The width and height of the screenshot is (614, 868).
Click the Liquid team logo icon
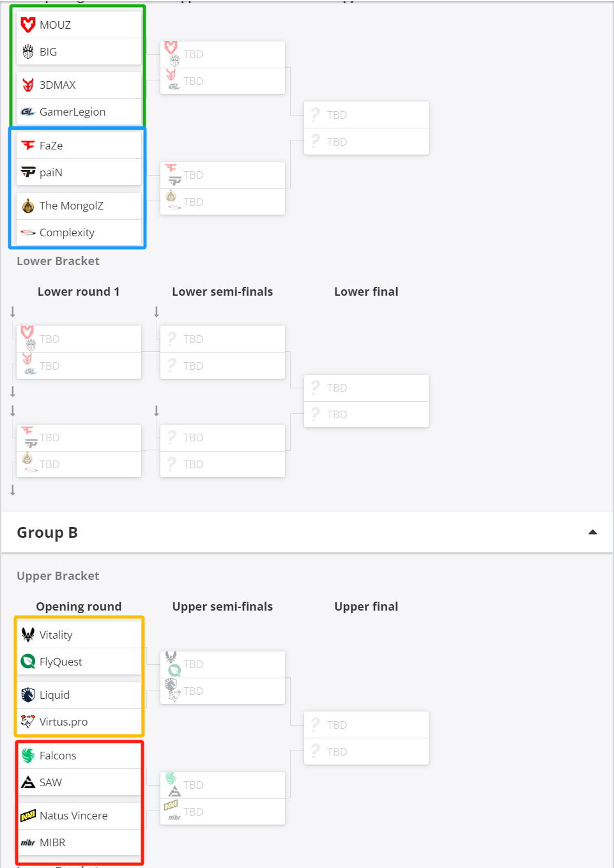click(x=28, y=695)
